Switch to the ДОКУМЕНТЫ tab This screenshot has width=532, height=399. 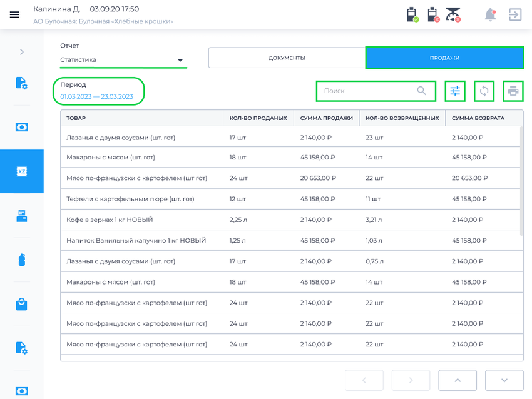click(x=287, y=58)
